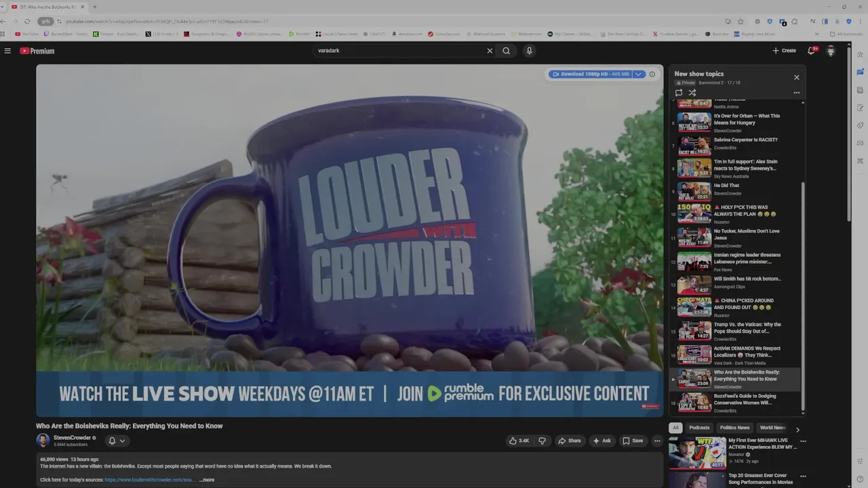
Task: Clear the varadark search text
Action: pyautogui.click(x=490, y=51)
